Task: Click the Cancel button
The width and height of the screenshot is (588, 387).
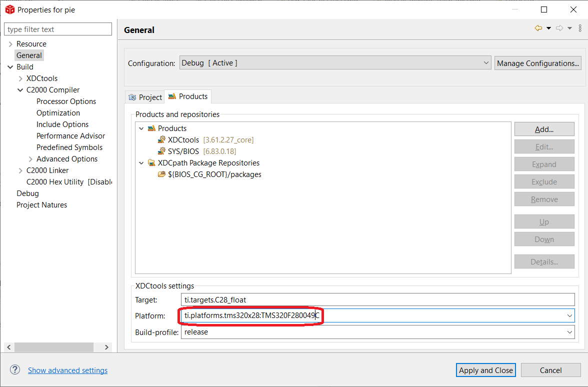Action: point(550,370)
